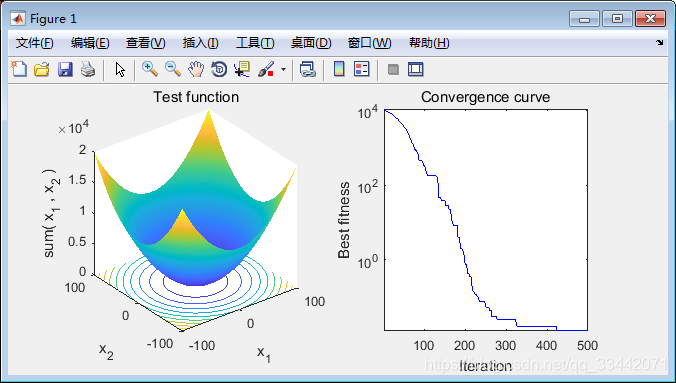Click the sum( x1 , x2 ) z-axis label
676x383 pixels.
tap(51, 213)
